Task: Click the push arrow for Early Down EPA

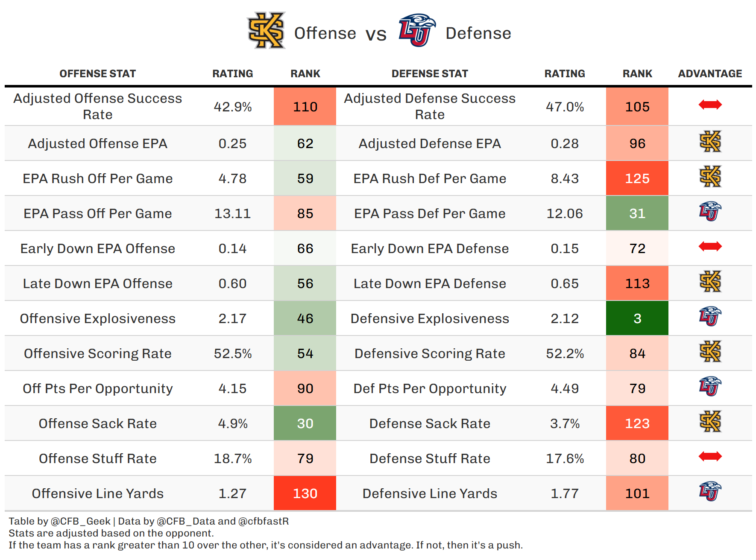Action: [x=710, y=246]
